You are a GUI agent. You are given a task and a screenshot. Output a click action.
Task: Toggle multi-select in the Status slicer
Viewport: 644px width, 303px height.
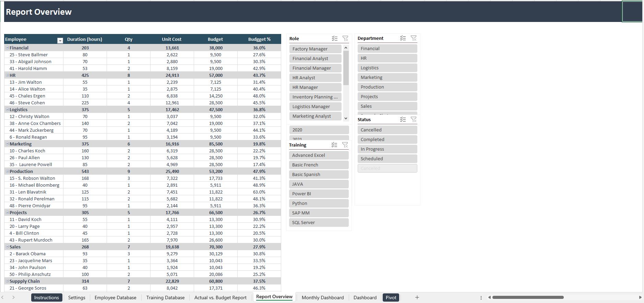[403, 119]
